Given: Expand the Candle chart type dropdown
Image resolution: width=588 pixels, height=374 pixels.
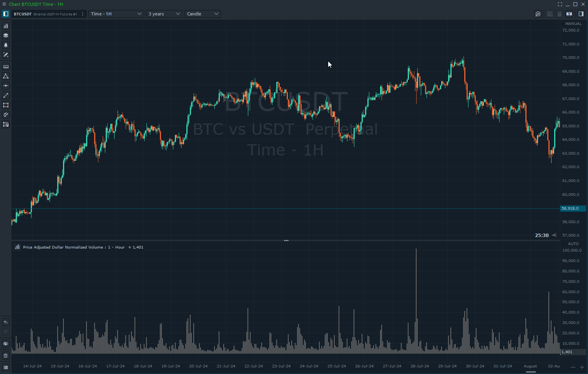Looking at the screenshot, I should point(203,14).
